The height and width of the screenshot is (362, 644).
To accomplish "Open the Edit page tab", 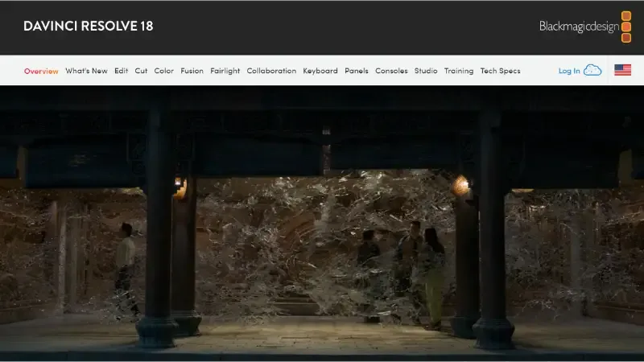I will [122, 71].
